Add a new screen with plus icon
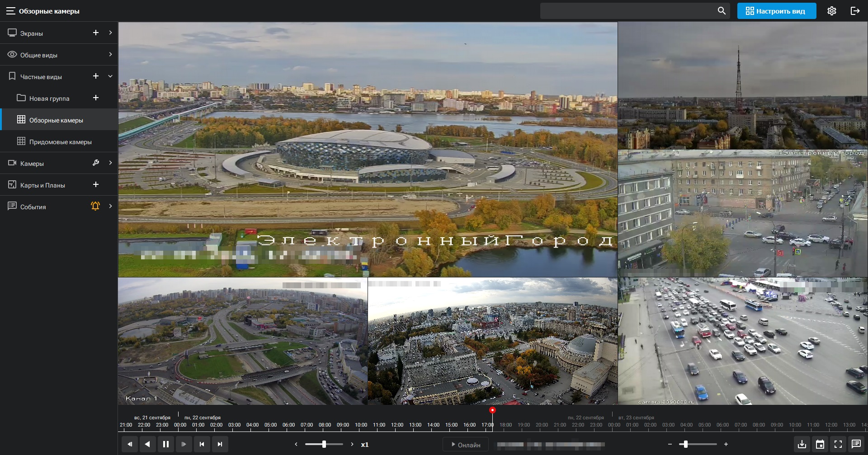Image resolution: width=868 pixels, height=455 pixels. [96, 33]
